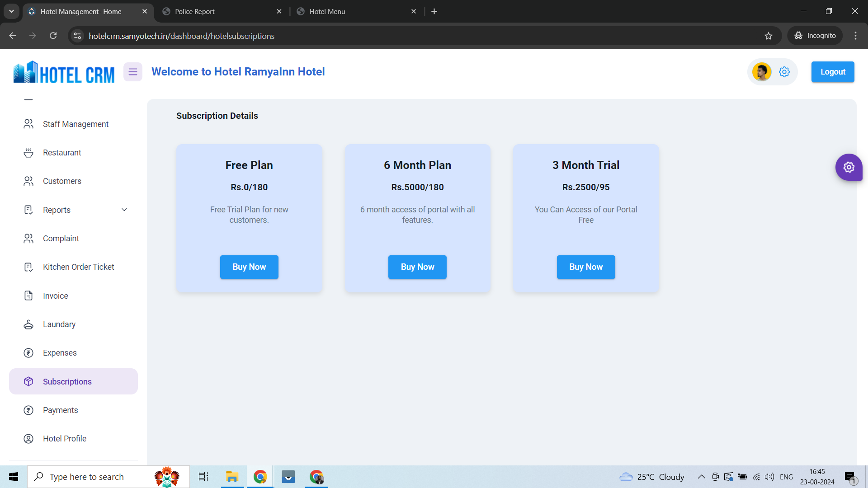Click the Logout button
This screenshot has width=868, height=488.
tap(832, 71)
